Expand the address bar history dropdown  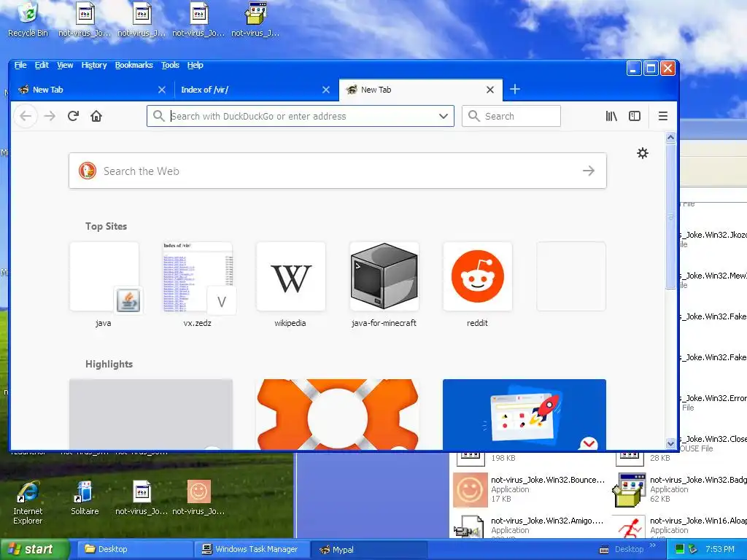(444, 116)
